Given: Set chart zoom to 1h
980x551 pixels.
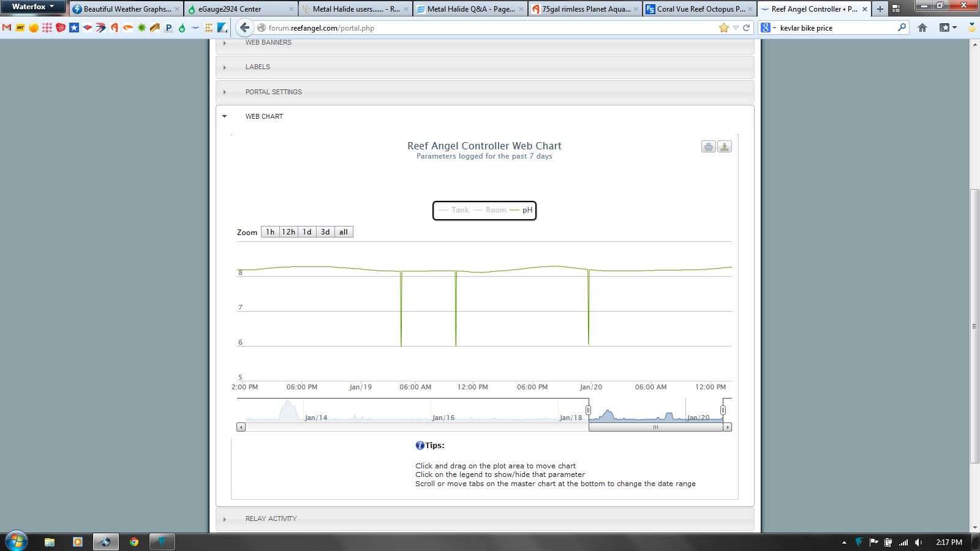Looking at the screenshot, I should (270, 232).
